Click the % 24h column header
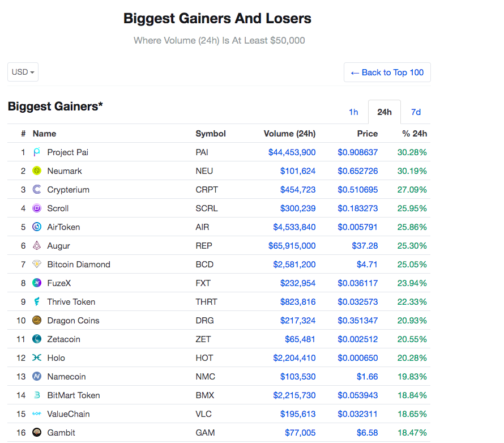The width and height of the screenshot is (504, 443). (415, 134)
